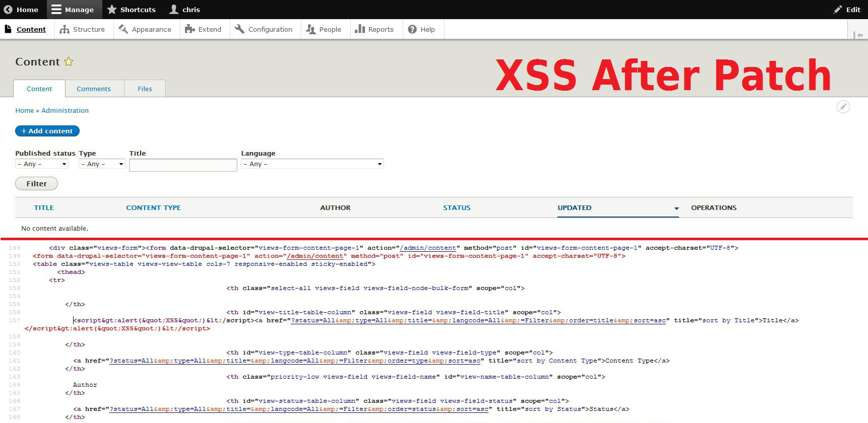Follow the Home breadcrumb link
Image resolution: width=868 pixels, height=423 pixels.
tap(24, 110)
